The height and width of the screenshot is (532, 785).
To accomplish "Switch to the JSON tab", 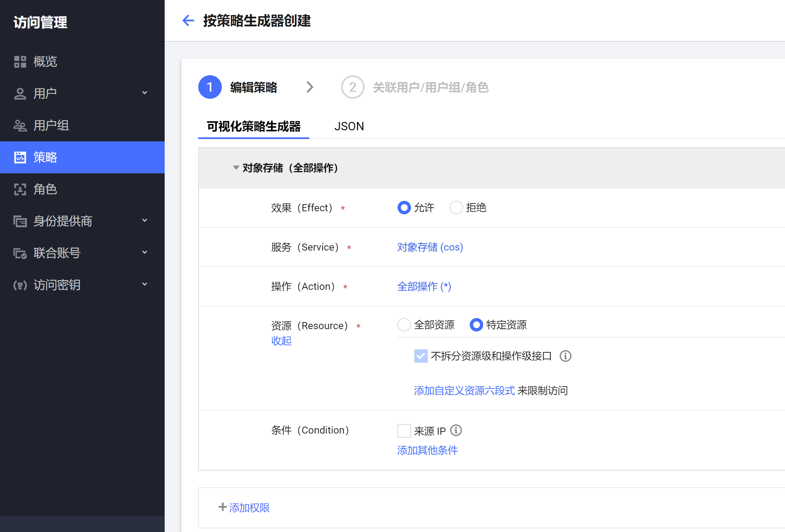I will [x=348, y=126].
